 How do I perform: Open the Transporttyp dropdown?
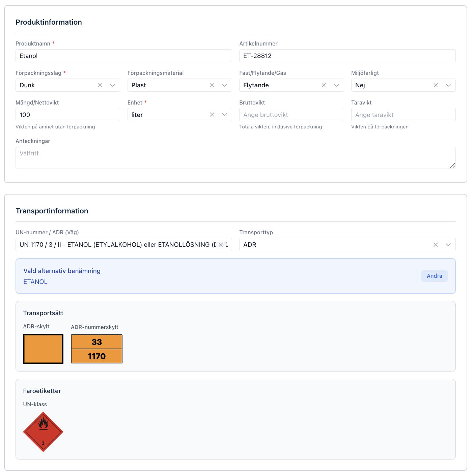tap(448, 245)
